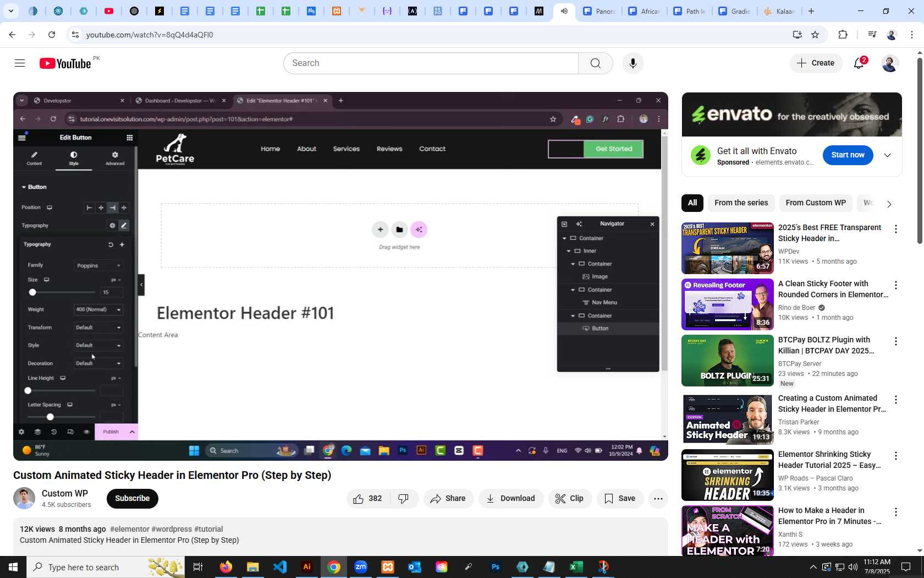Go to the YouTube home logo
Viewport: 924px width, 578px height.
pyautogui.click(x=65, y=63)
